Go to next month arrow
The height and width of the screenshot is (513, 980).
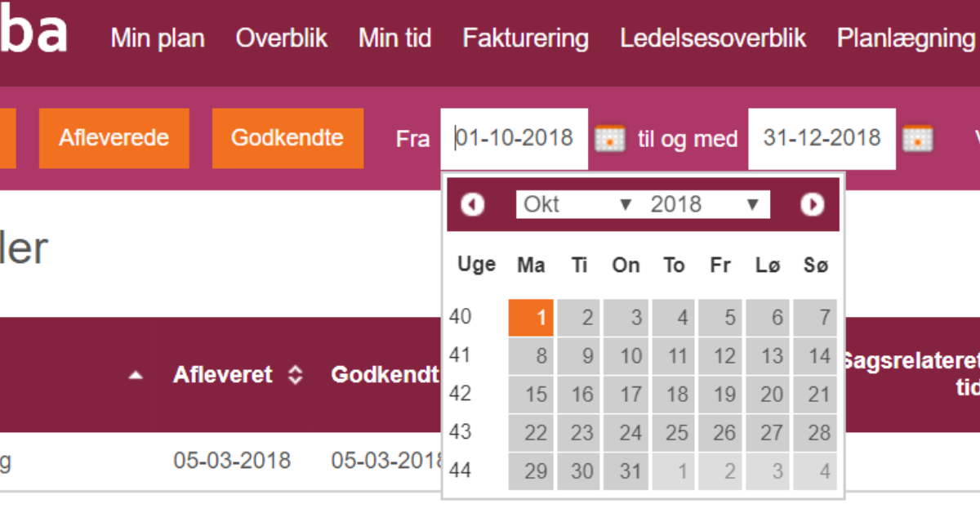tap(812, 204)
